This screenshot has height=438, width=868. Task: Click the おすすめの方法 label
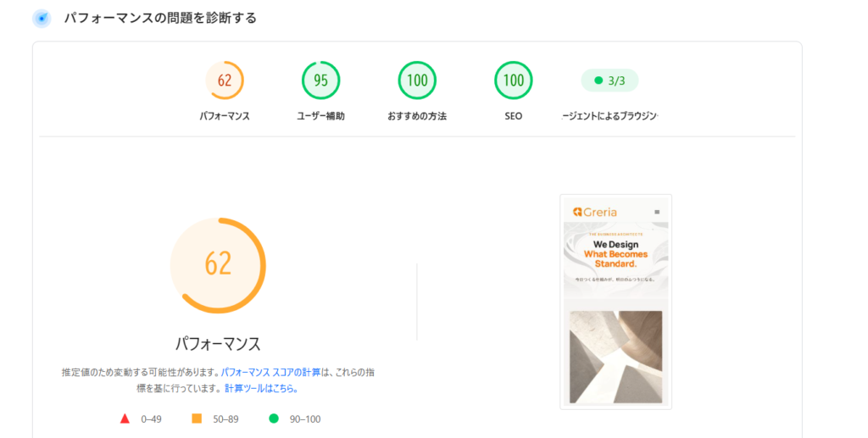pyautogui.click(x=417, y=116)
